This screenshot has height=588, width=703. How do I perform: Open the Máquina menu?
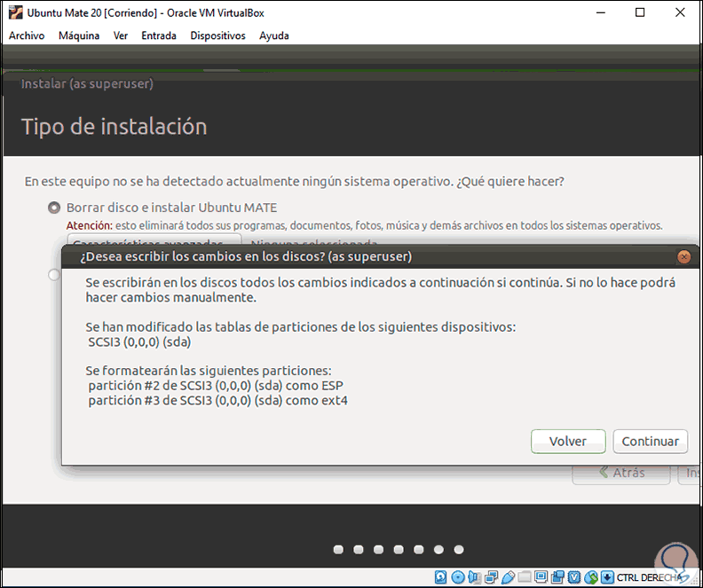coord(79,35)
